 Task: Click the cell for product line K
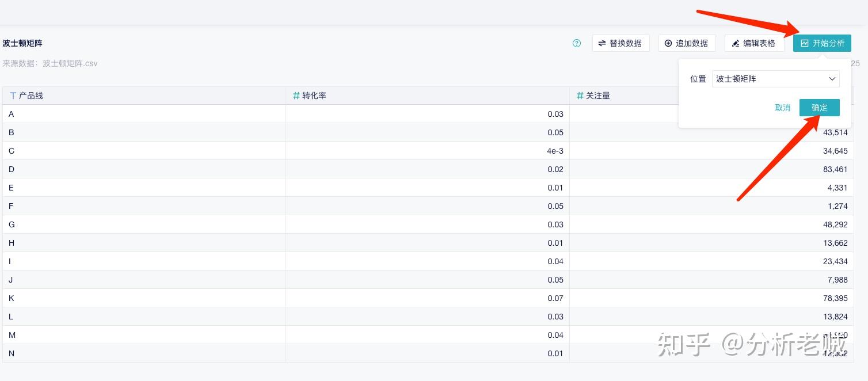[12, 298]
